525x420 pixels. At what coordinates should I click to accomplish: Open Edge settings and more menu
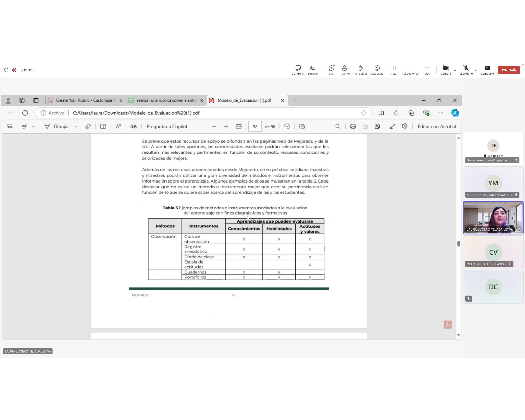[441, 113]
